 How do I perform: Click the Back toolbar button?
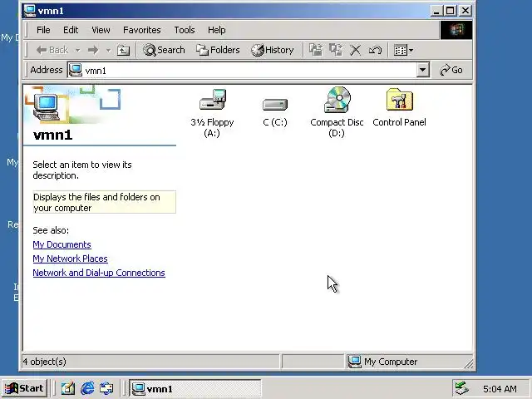click(52, 50)
